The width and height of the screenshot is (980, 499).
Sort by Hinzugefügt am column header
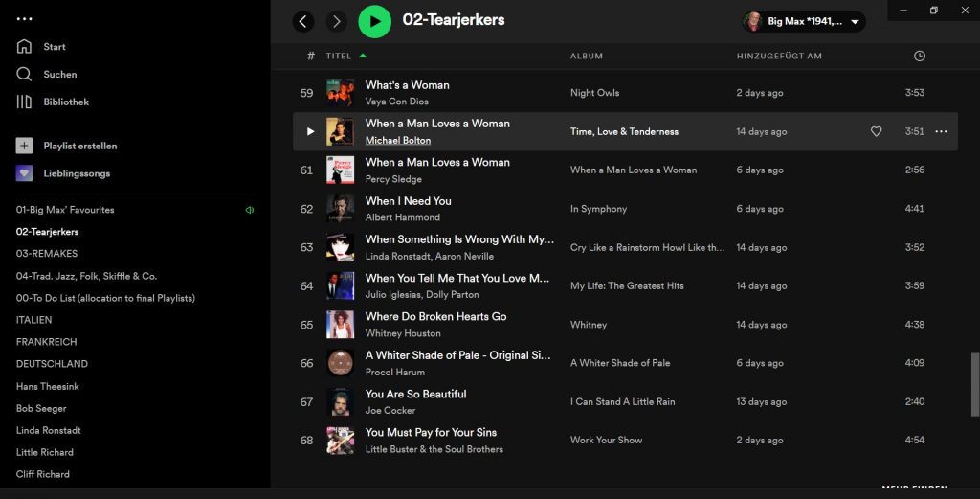[x=779, y=56]
